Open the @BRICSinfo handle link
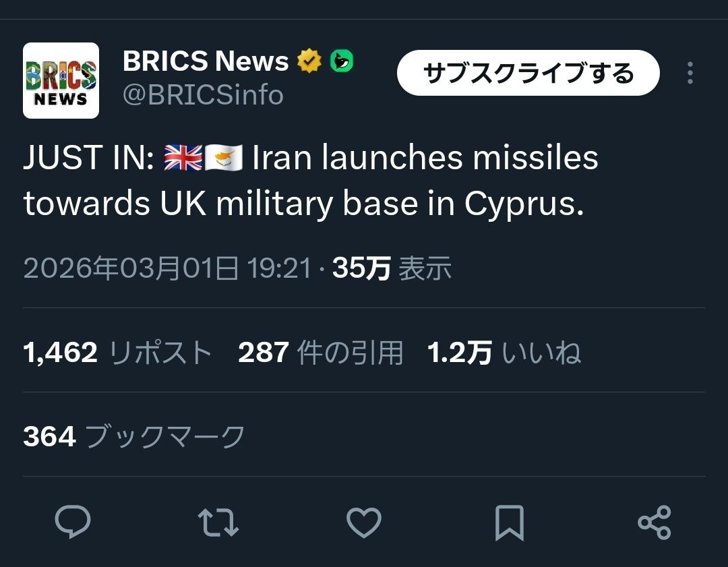Image resolution: width=728 pixels, height=567 pixels. click(x=203, y=95)
